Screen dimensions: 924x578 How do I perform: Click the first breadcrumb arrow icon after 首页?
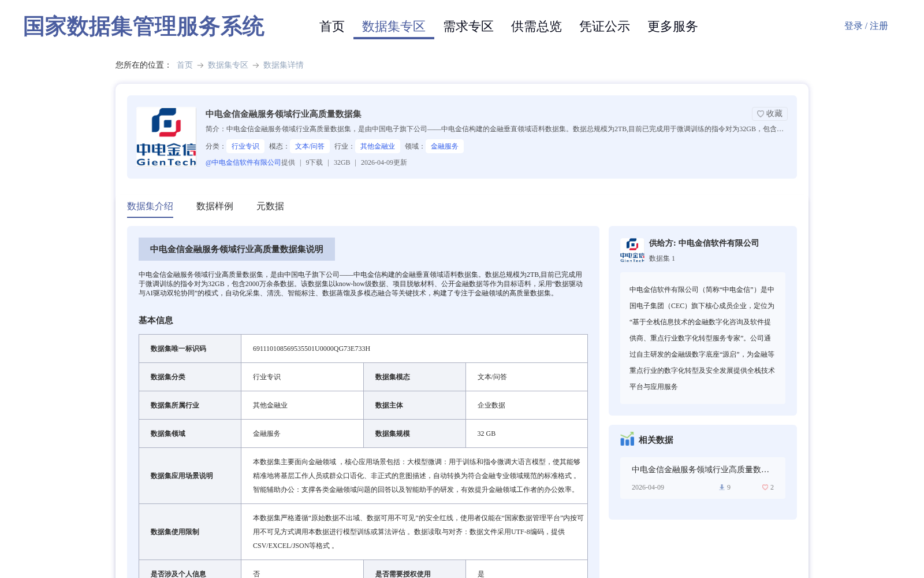click(x=200, y=65)
